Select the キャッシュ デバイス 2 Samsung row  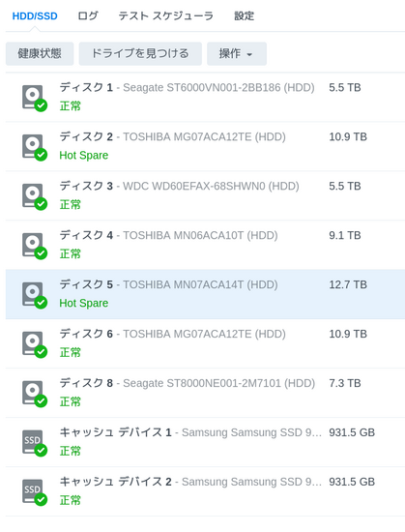[x=205, y=491]
